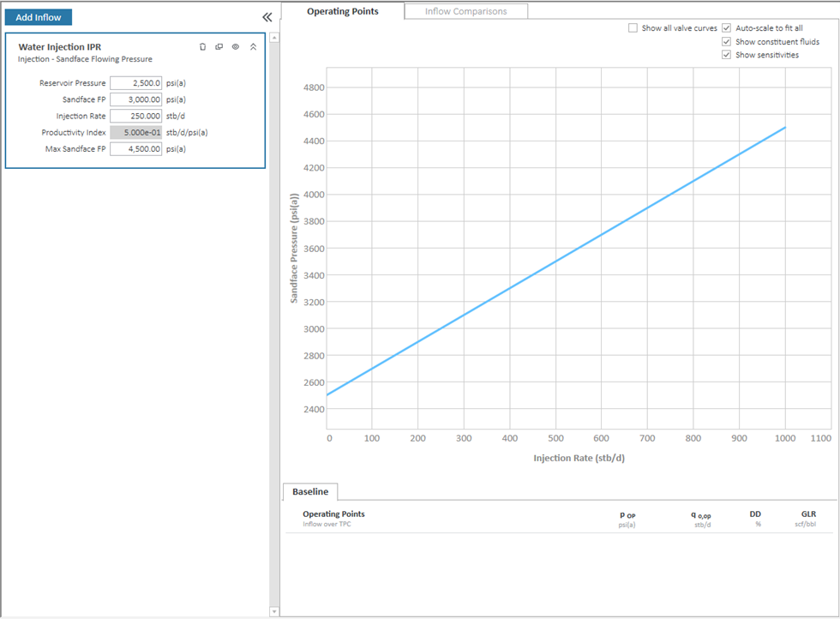Image resolution: width=840 pixels, height=619 pixels.
Task: Collapse the left inflow panel
Action: (267, 17)
